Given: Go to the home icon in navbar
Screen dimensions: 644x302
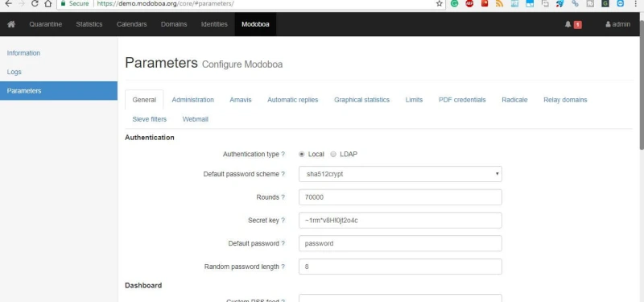Looking at the screenshot, I should (x=11, y=24).
